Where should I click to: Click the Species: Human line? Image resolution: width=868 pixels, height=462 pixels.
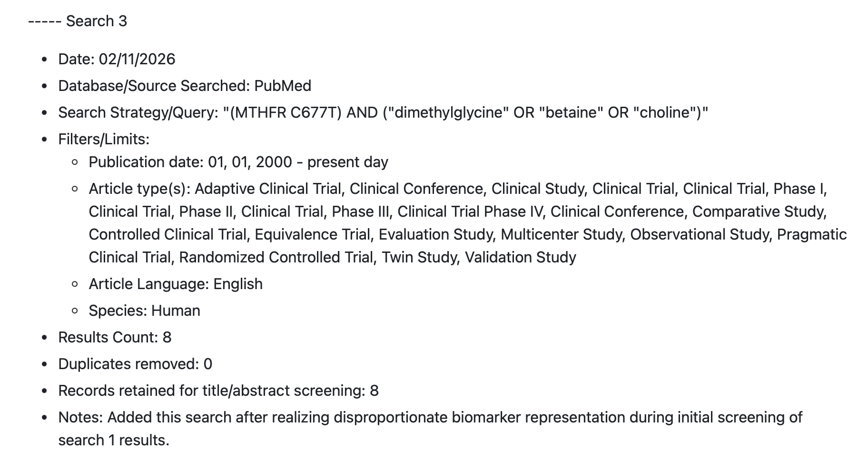coord(144,311)
